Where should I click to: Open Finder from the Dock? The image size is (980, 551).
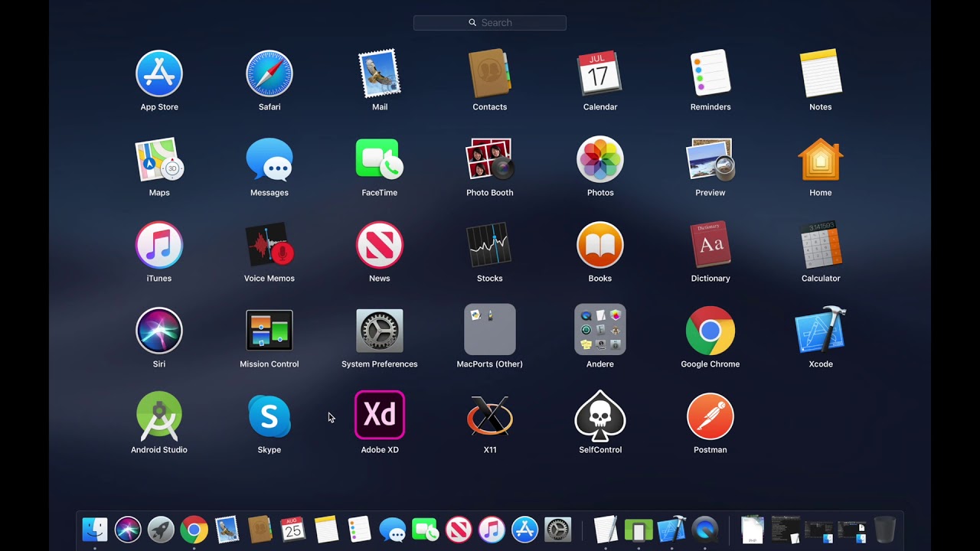click(x=95, y=530)
